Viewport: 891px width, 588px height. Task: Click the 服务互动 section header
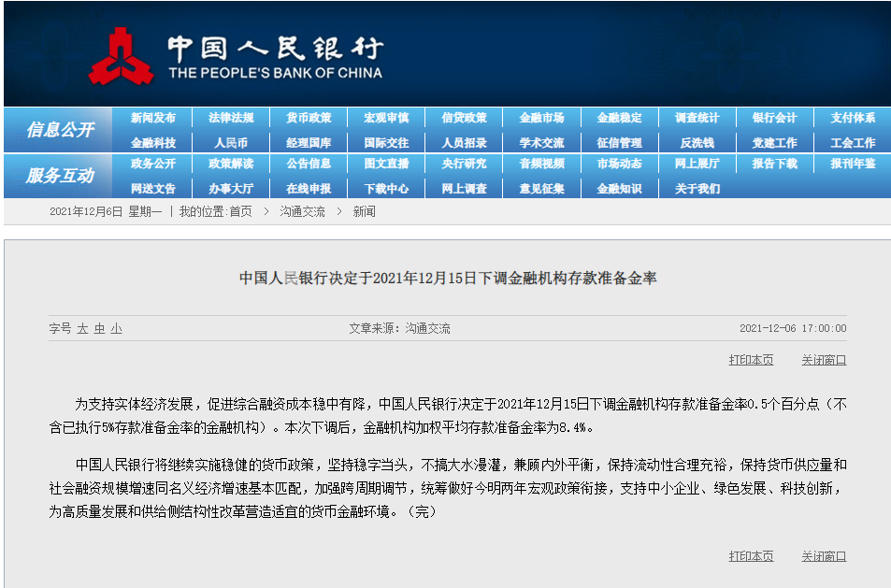[60, 176]
